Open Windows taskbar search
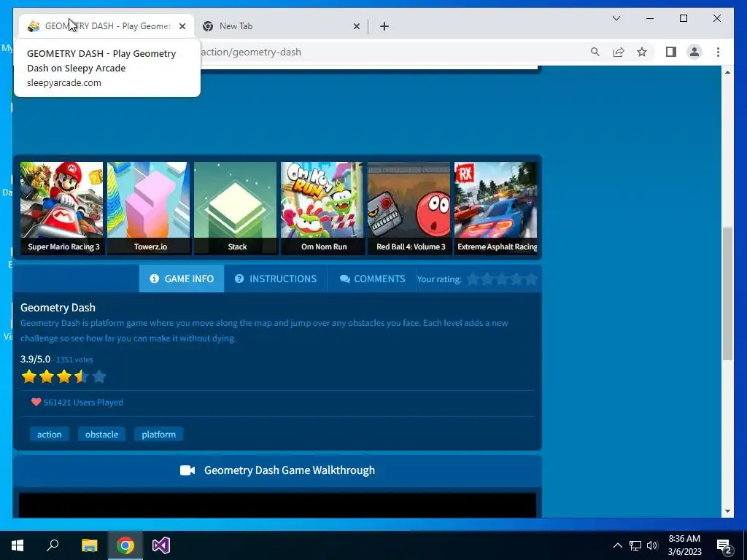This screenshot has width=747, height=560. pyautogui.click(x=53, y=545)
